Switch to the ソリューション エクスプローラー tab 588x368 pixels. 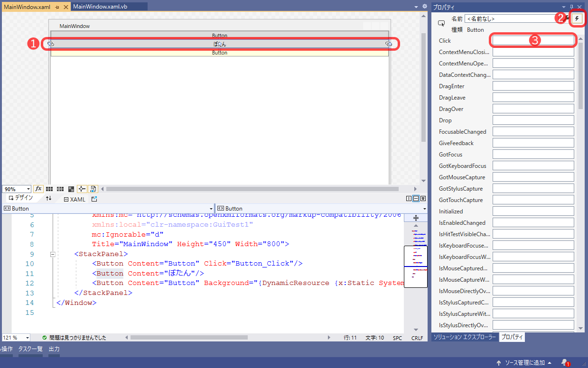[464, 337]
